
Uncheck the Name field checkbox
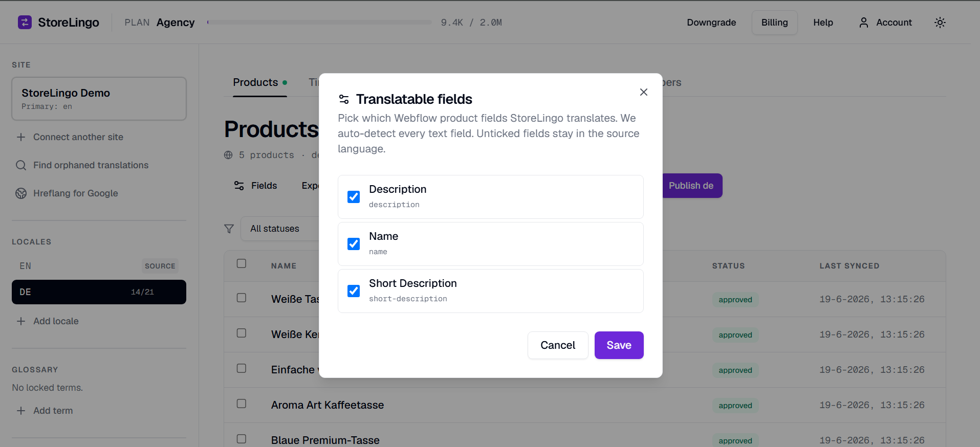tap(354, 244)
